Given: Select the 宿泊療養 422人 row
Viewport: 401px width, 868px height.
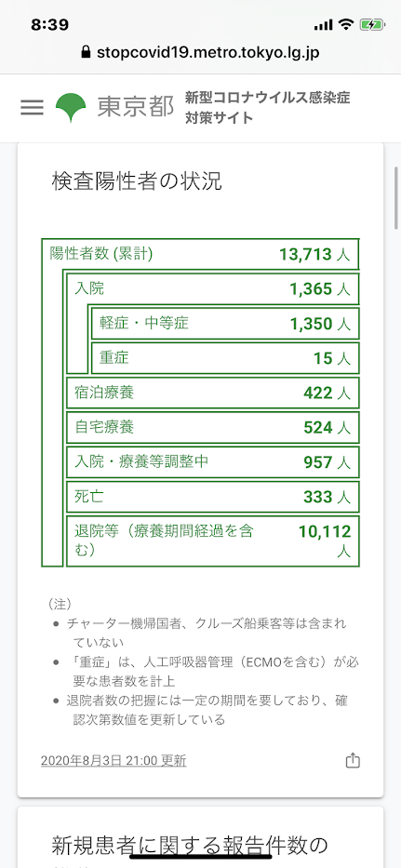Looking at the screenshot, I should click(213, 393).
